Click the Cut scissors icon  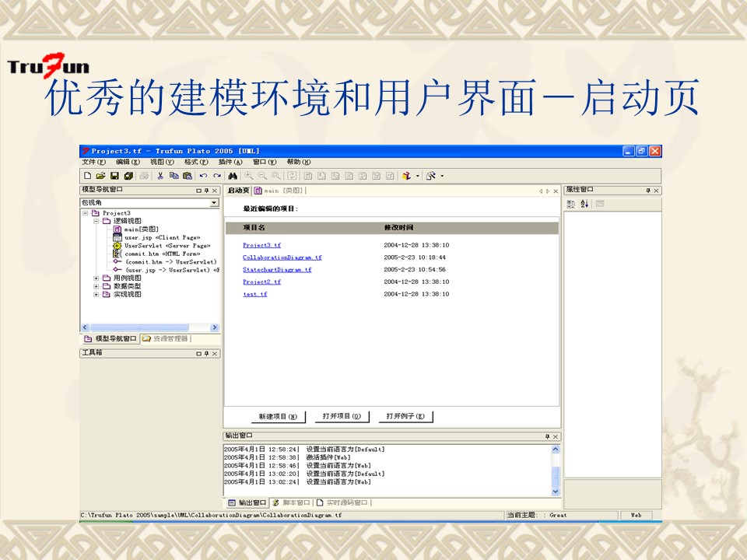point(160,176)
